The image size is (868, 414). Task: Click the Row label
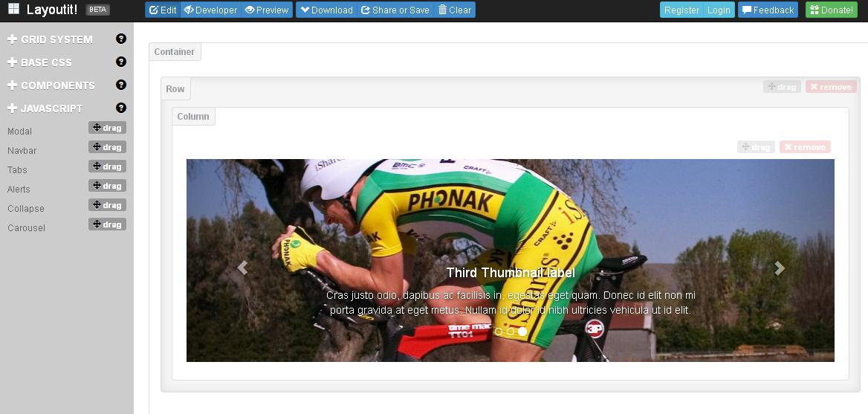coord(175,89)
